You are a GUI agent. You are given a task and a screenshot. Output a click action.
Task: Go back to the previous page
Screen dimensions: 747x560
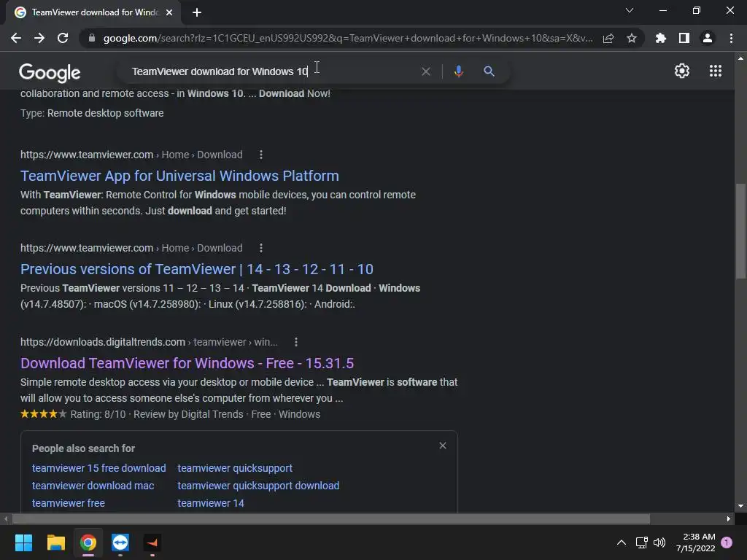pos(16,38)
